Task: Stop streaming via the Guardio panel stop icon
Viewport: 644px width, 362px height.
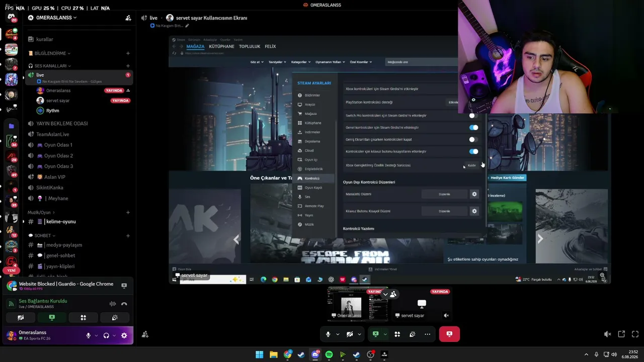Action: [124, 286]
